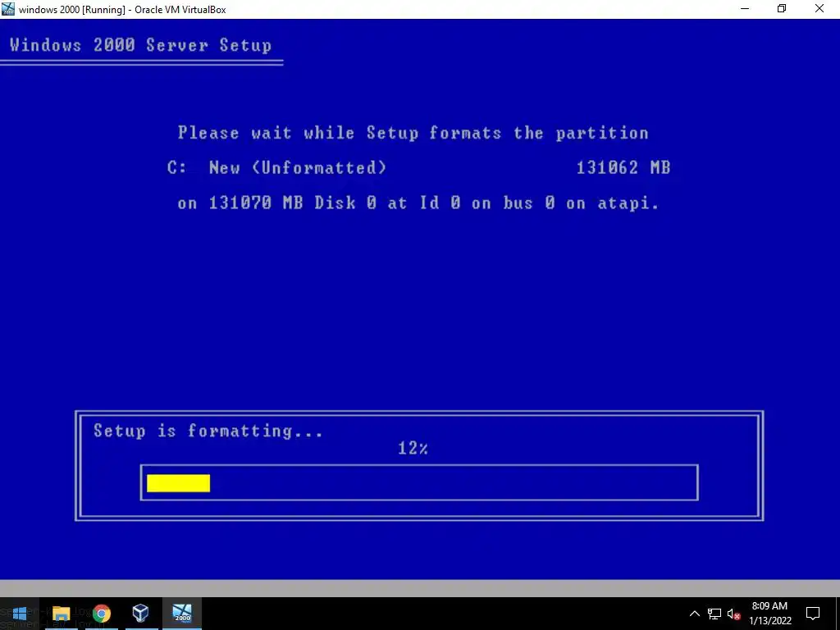The height and width of the screenshot is (630, 840).
Task: Open the Windows Start menu
Action: point(20,614)
